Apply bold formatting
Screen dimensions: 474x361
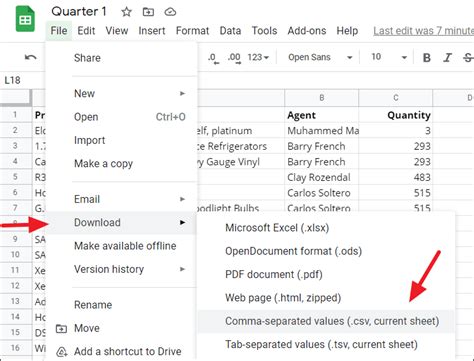click(426, 58)
